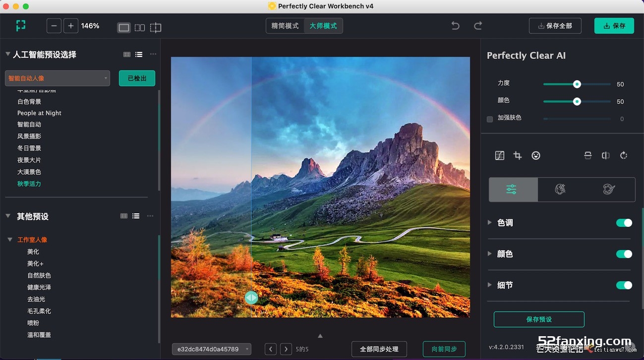The width and height of the screenshot is (644, 360).
Task: Select the 大漠景色 preset
Action: pyautogui.click(x=29, y=172)
